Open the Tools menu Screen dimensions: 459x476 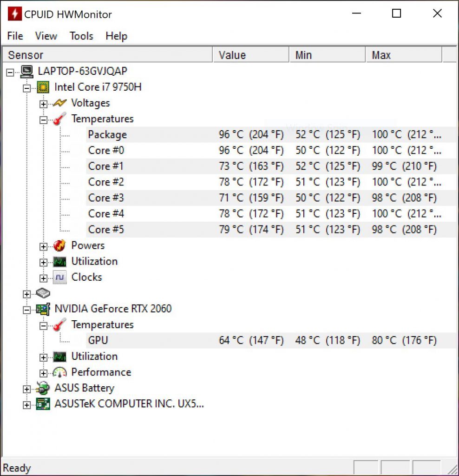tap(81, 36)
